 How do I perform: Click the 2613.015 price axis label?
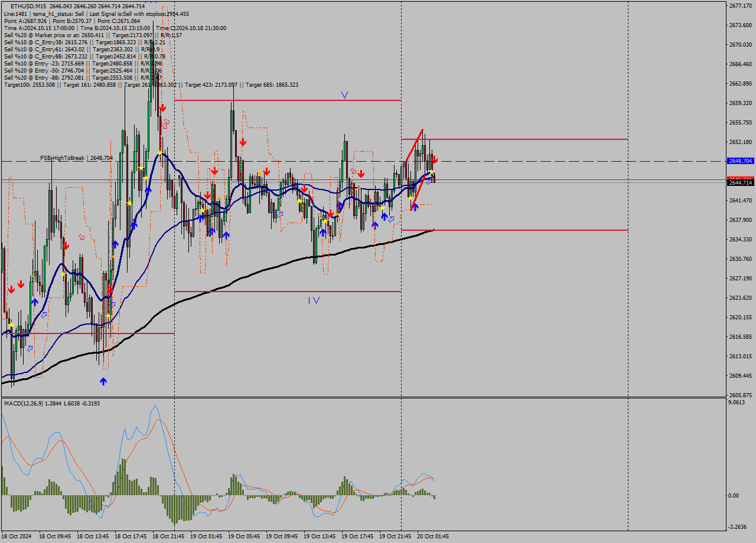pos(740,356)
